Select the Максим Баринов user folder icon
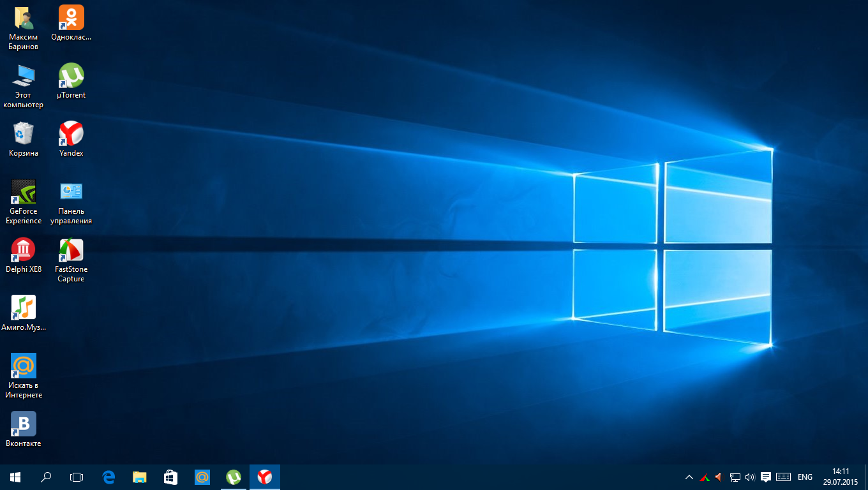 pos(24,28)
